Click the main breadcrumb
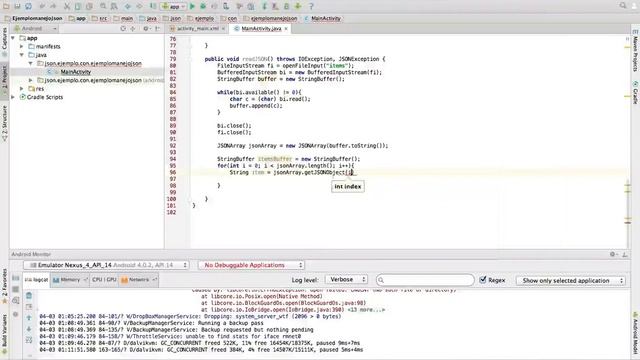The height and width of the screenshot is (360, 640). [123, 18]
